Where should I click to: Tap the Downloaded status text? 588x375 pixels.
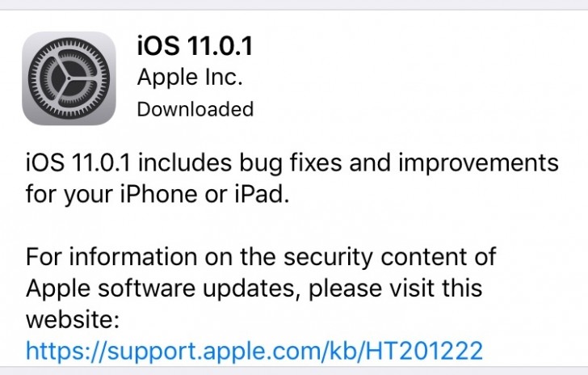[195, 109]
